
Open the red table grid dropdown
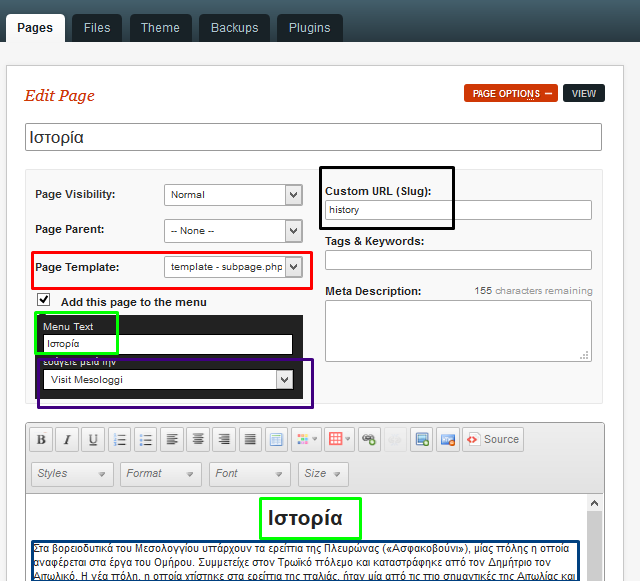click(x=339, y=439)
